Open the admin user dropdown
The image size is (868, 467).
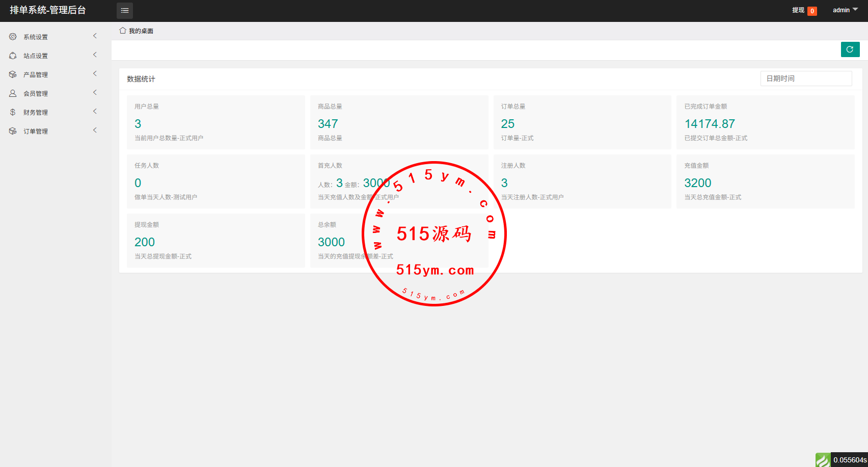coord(845,10)
